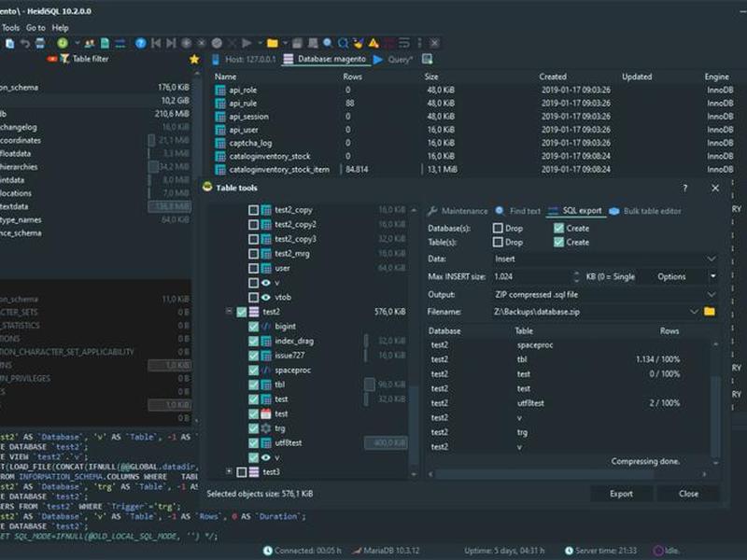
Task: Click the green refresh toolbar icon
Action: (63, 43)
